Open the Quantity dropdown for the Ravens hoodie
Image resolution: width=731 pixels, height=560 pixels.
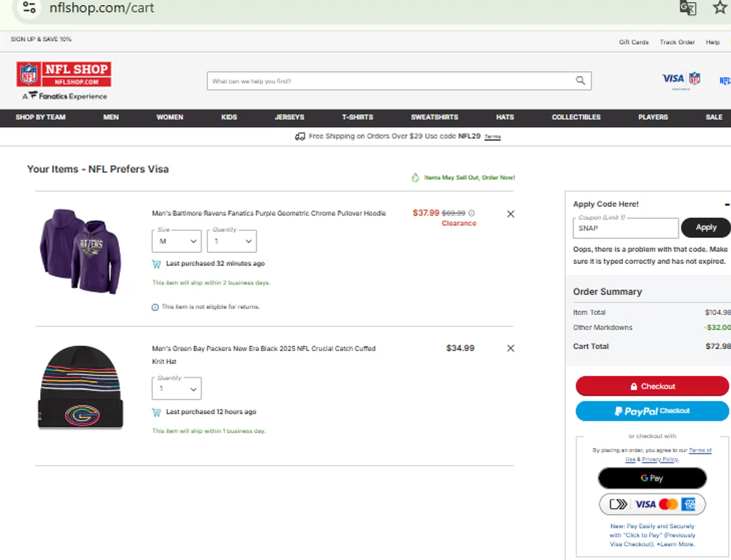(x=231, y=241)
